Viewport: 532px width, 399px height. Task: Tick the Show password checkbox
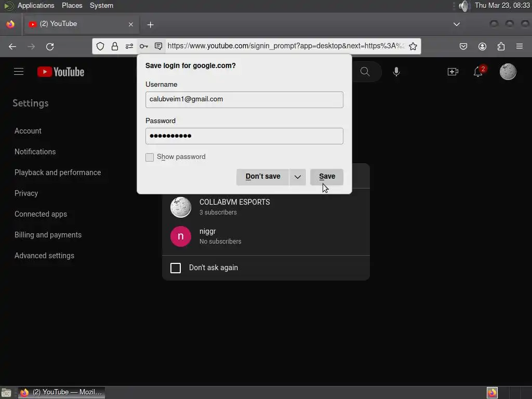150,157
